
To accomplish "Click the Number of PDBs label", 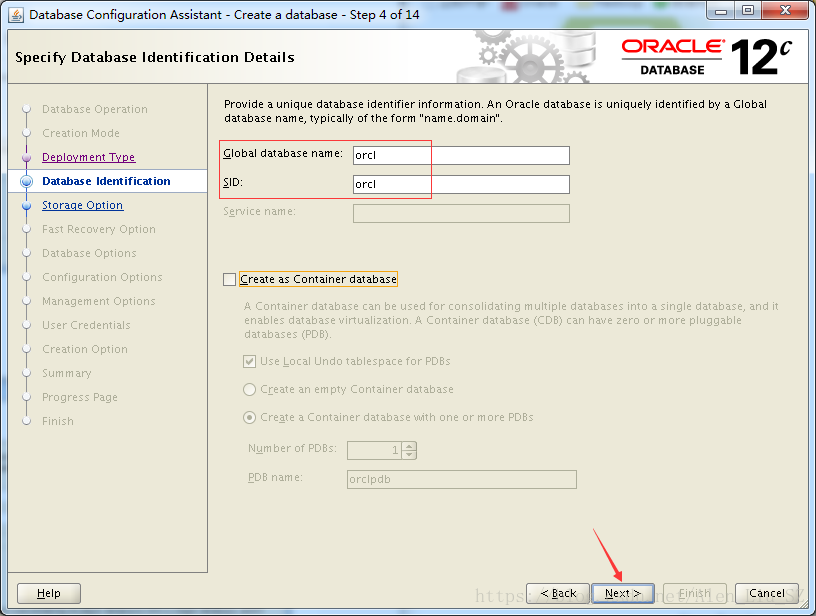I will (292, 448).
